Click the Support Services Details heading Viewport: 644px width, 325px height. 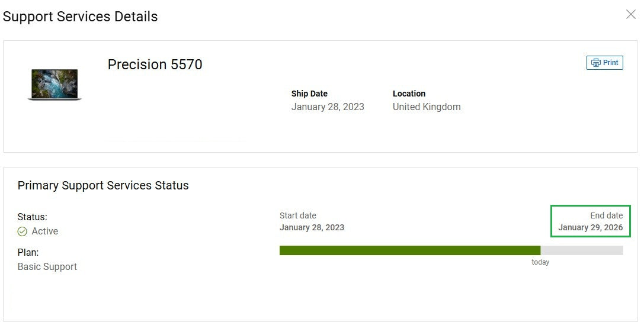pyautogui.click(x=81, y=17)
